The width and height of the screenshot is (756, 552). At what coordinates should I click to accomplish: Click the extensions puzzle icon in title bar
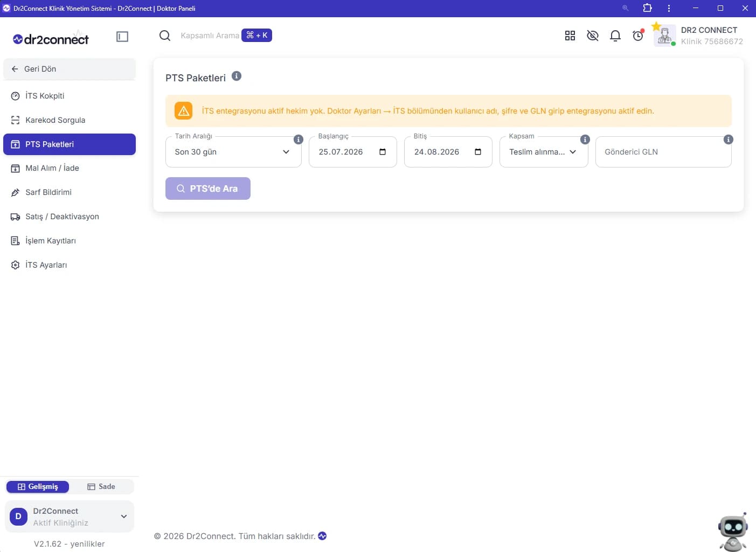tap(647, 8)
